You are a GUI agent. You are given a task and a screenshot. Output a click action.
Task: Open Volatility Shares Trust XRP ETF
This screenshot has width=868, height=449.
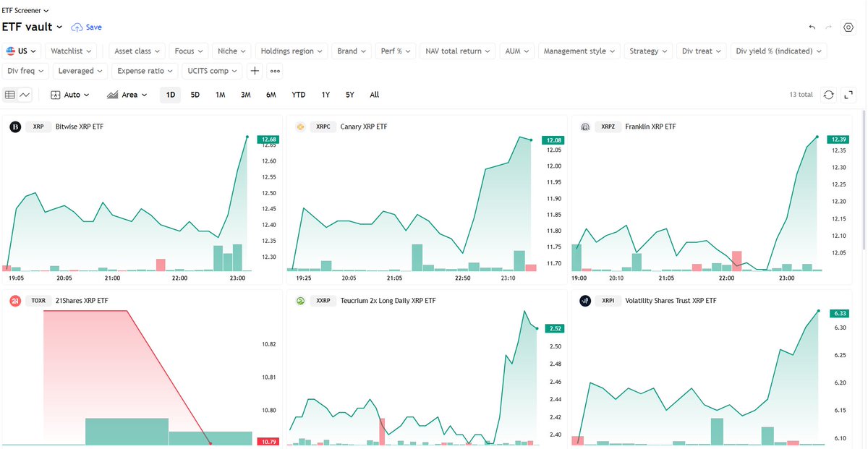(x=671, y=301)
